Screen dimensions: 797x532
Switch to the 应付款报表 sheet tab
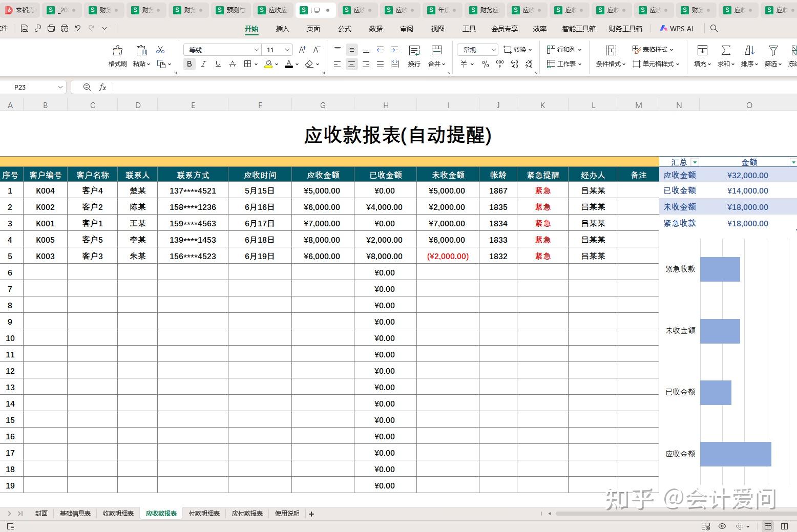pos(247,514)
